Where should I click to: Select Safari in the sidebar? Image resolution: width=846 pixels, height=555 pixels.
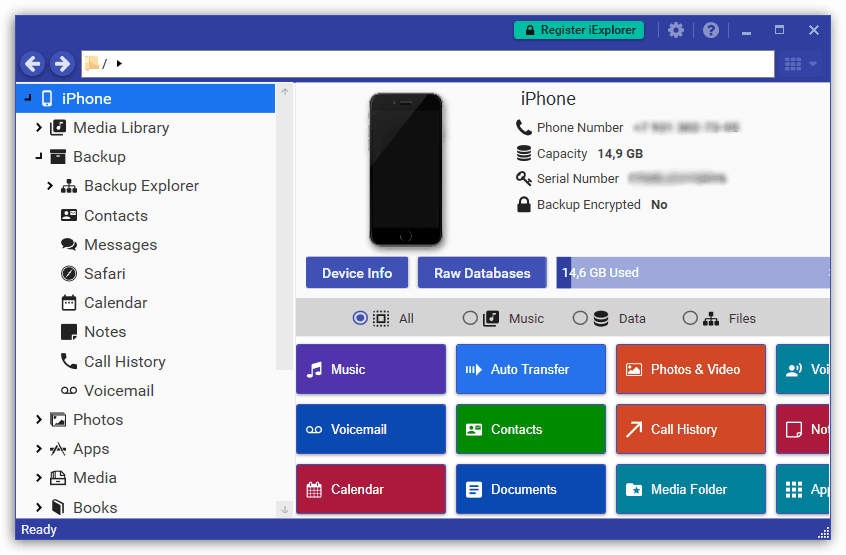tap(104, 273)
